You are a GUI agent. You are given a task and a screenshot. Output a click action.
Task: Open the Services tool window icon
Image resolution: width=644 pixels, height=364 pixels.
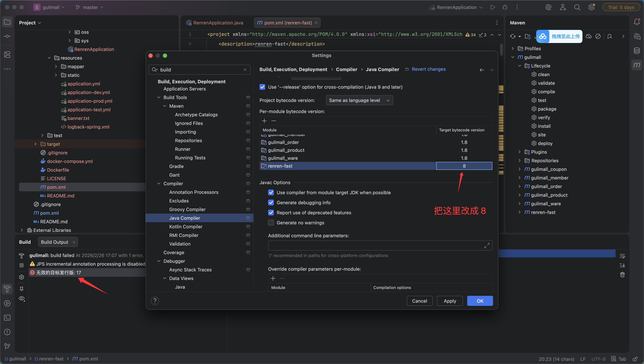(7, 303)
